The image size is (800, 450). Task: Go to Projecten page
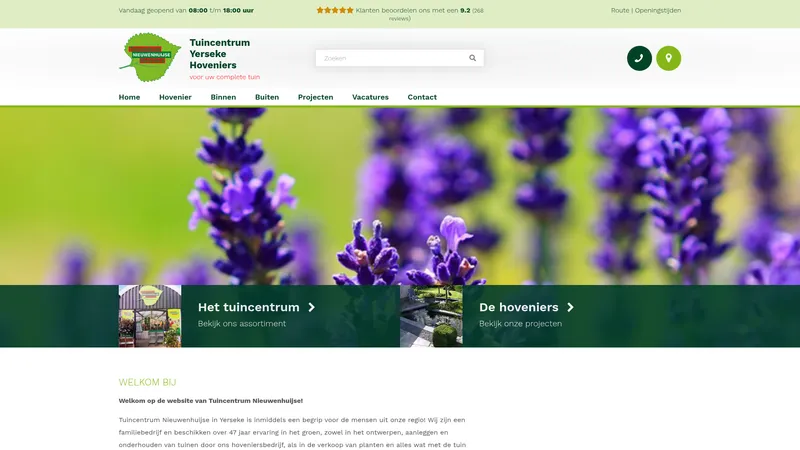pyautogui.click(x=315, y=97)
